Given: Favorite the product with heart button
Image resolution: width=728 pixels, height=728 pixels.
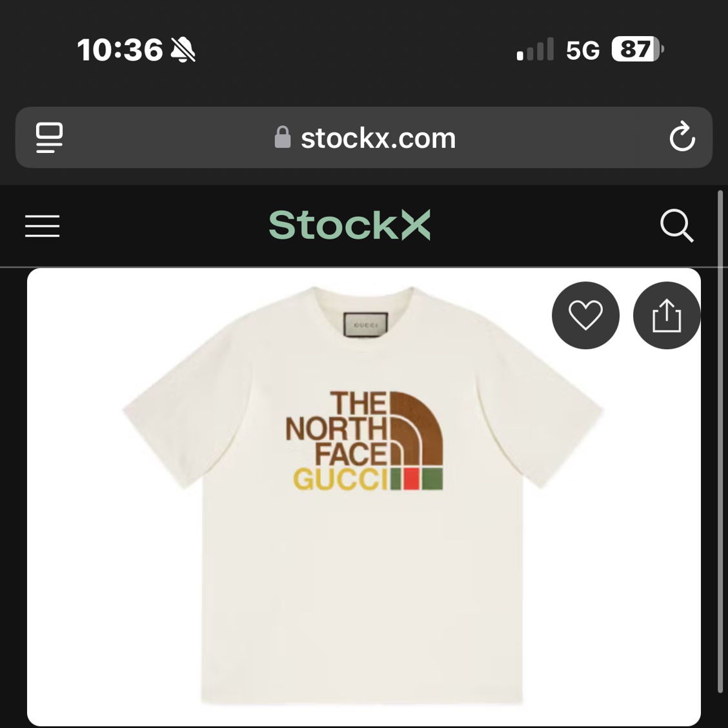Looking at the screenshot, I should click(585, 315).
